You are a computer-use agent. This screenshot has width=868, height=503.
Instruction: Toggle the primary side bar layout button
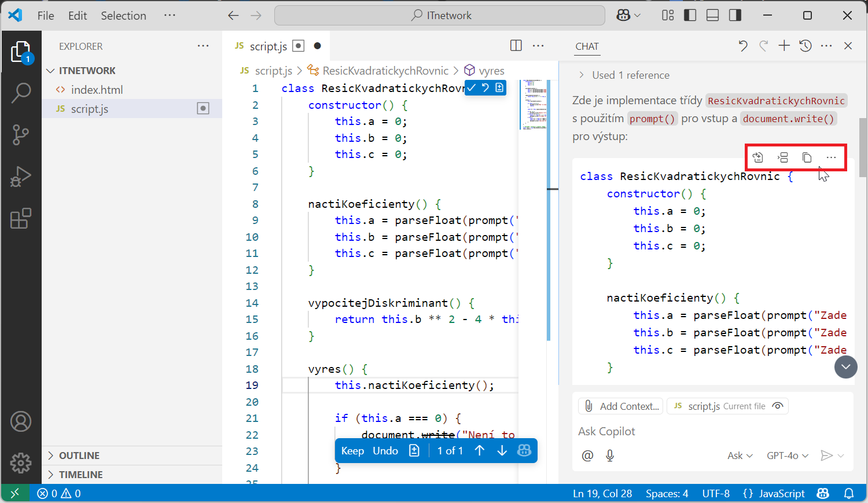[690, 16]
